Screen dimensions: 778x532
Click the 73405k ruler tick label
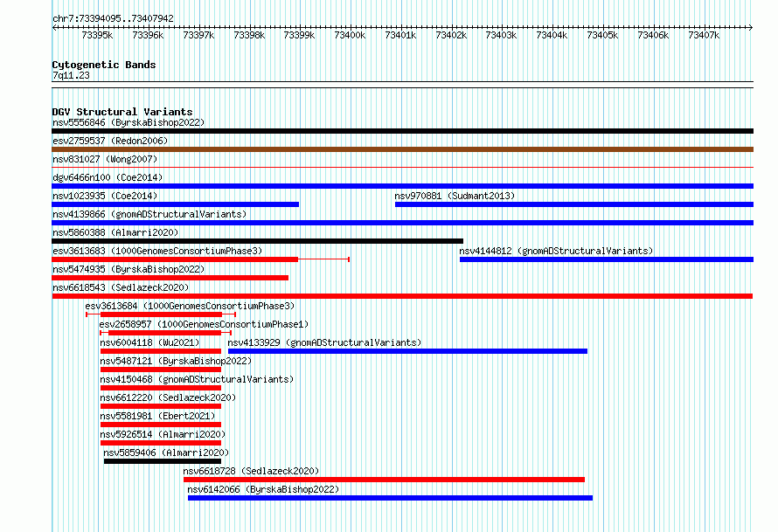point(602,35)
